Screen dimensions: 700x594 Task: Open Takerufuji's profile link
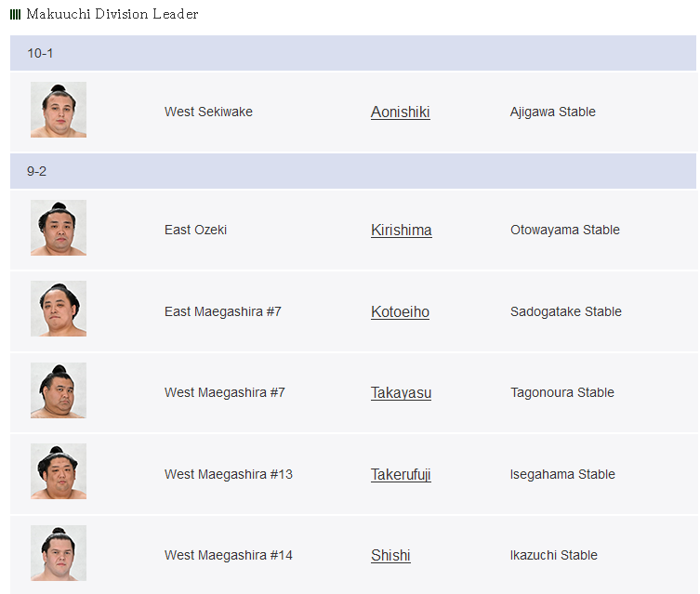[401, 474]
